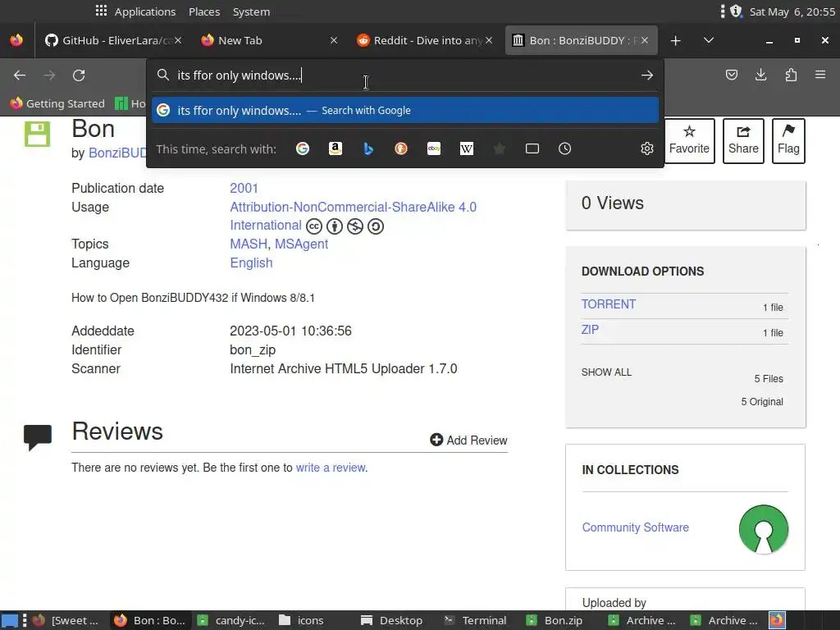Open the 2001 publication date link
This screenshot has width=840, height=630.
click(x=244, y=188)
